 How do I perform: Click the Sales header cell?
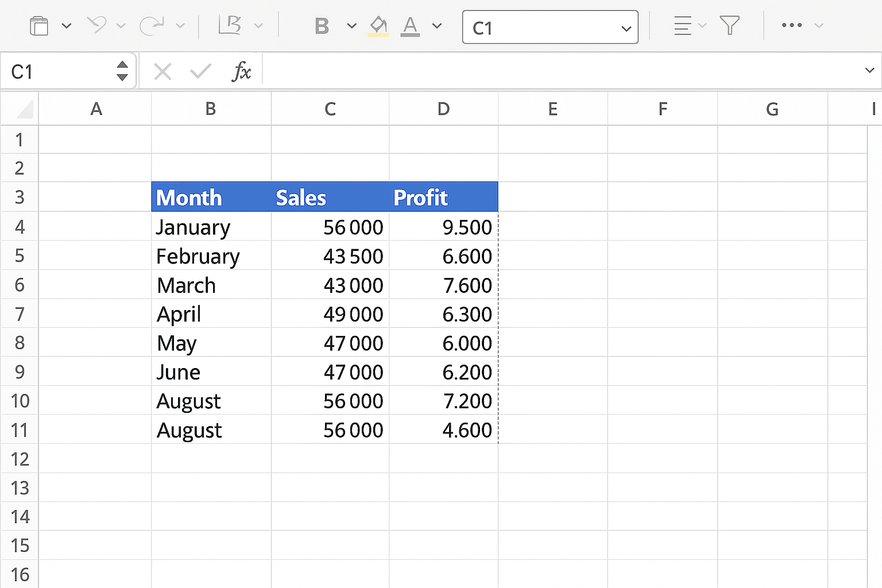pos(330,197)
